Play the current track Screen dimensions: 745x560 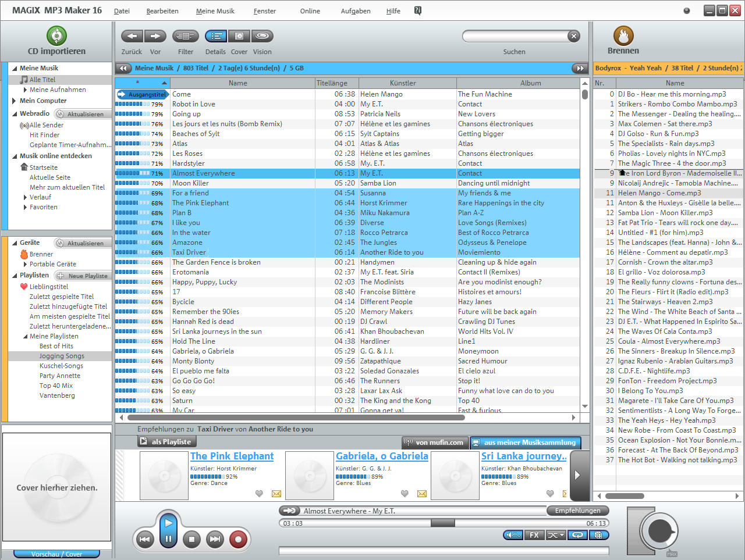tap(168, 523)
